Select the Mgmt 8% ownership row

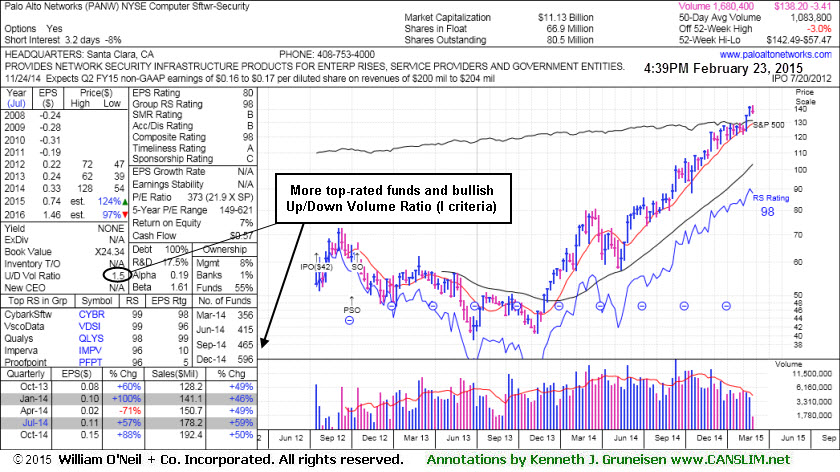[x=225, y=263]
